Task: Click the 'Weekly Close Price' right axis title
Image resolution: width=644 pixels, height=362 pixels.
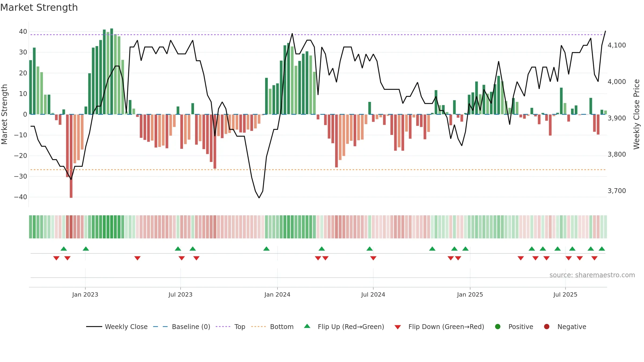Action: [636, 114]
